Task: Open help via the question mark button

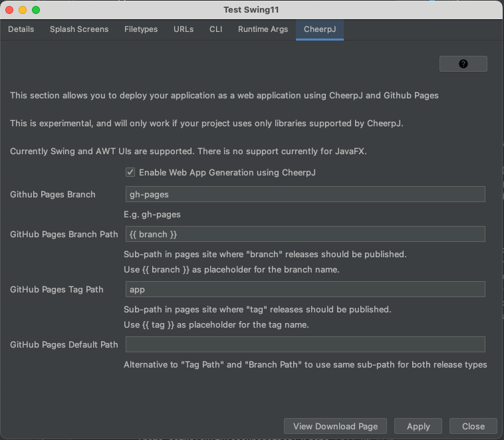Action: 463,64
